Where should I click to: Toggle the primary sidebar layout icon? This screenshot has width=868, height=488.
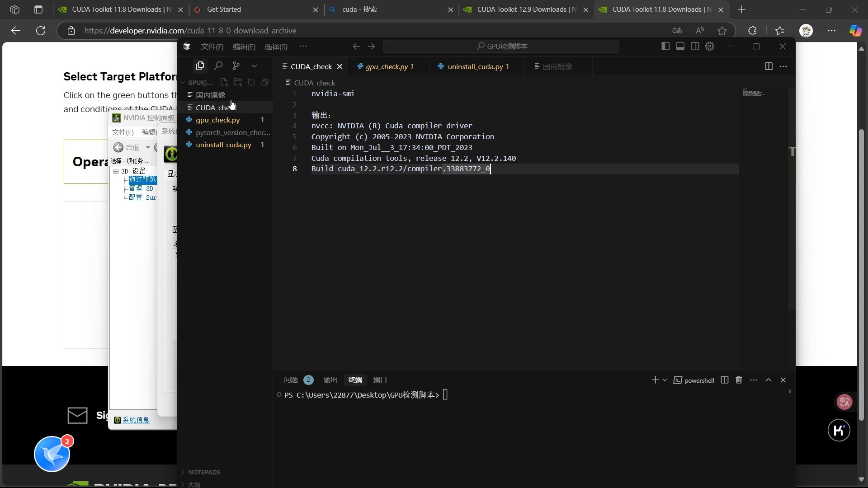click(x=665, y=46)
